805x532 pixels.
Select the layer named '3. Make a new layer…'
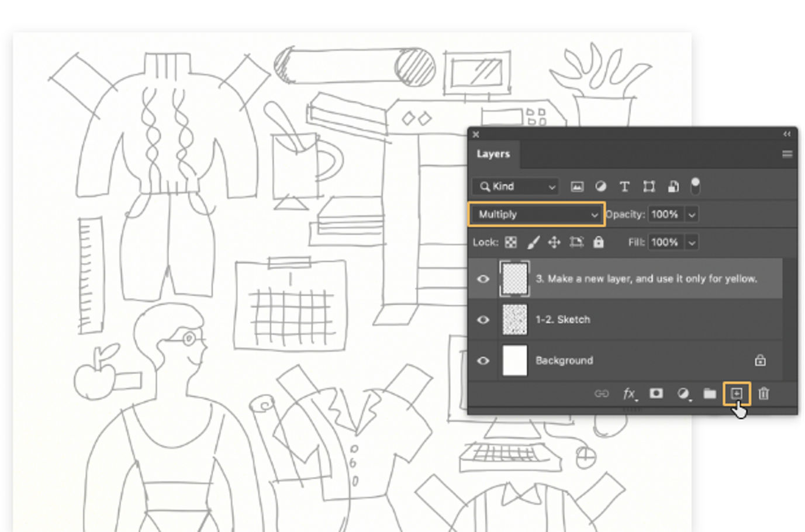(647, 278)
